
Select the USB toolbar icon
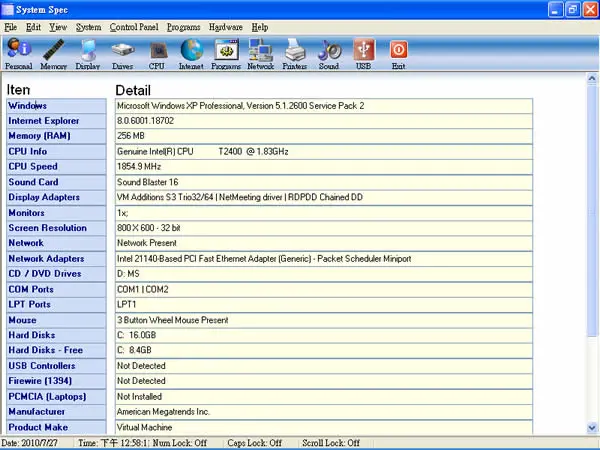click(x=364, y=54)
